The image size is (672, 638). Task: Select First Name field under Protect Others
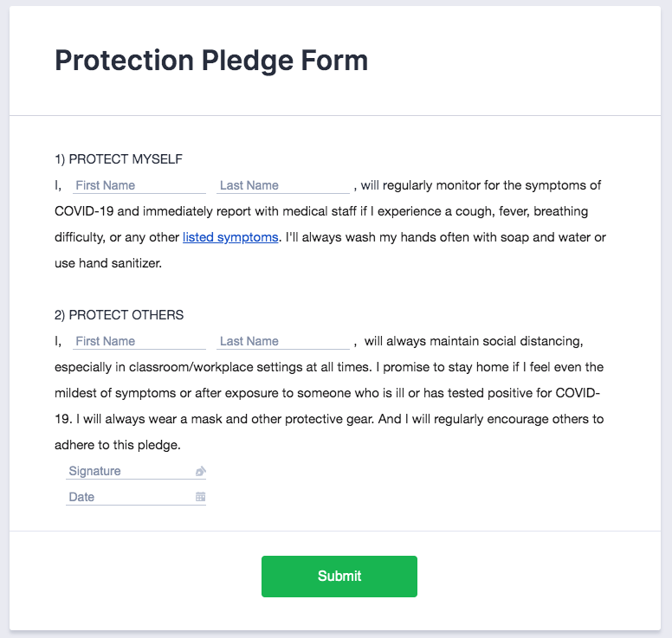pos(137,341)
